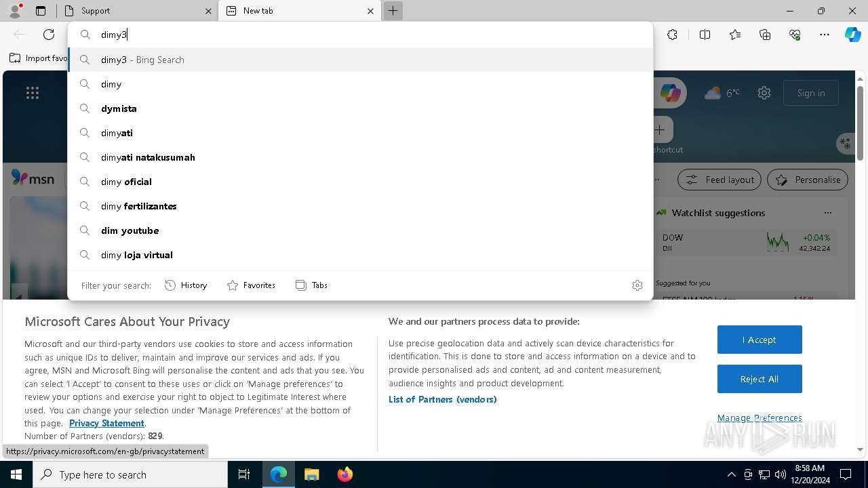Open Task View on the taskbar
The width and height of the screenshot is (868, 488).
244,474
